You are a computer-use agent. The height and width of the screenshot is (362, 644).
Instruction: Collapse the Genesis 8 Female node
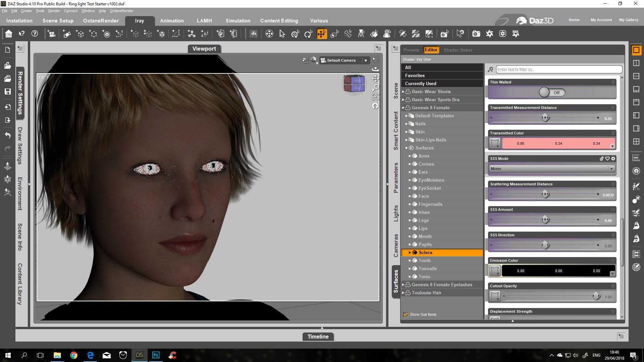click(403, 108)
